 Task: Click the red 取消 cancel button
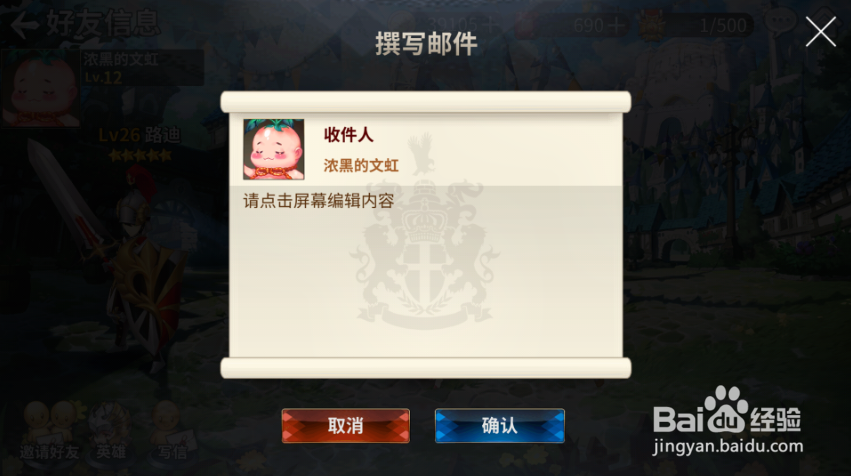point(346,426)
